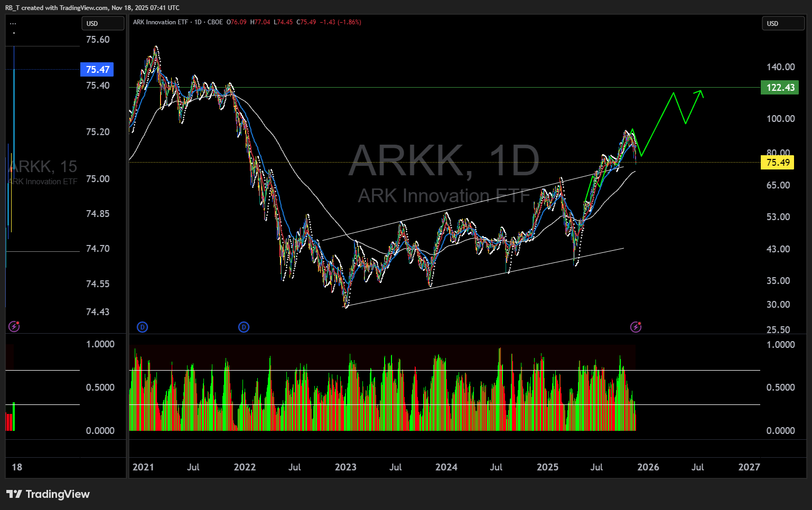Click the close value C75.49 in the legend
This screenshot has width=812, height=510.
tap(306, 22)
